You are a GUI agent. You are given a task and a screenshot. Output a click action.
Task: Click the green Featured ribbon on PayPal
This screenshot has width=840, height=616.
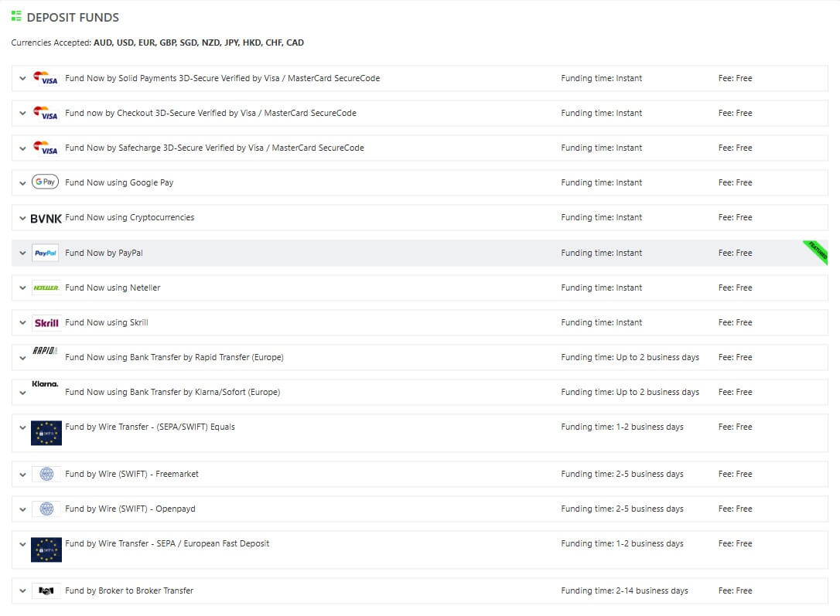[817, 252]
